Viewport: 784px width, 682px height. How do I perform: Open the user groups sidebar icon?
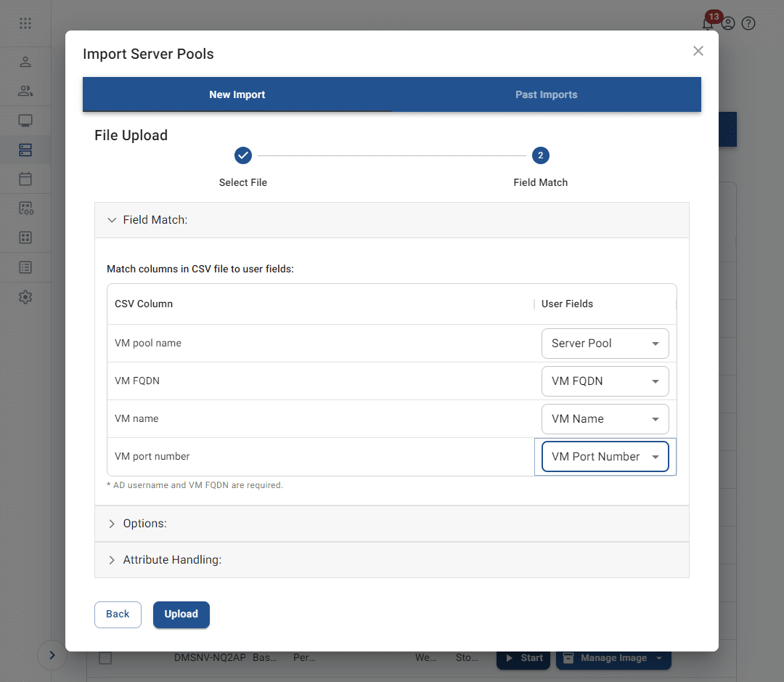[25, 91]
